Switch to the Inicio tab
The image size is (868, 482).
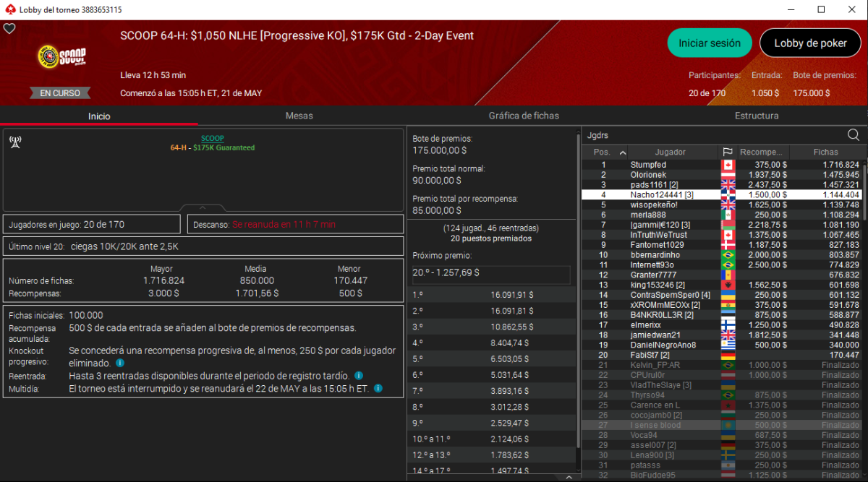coord(99,116)
